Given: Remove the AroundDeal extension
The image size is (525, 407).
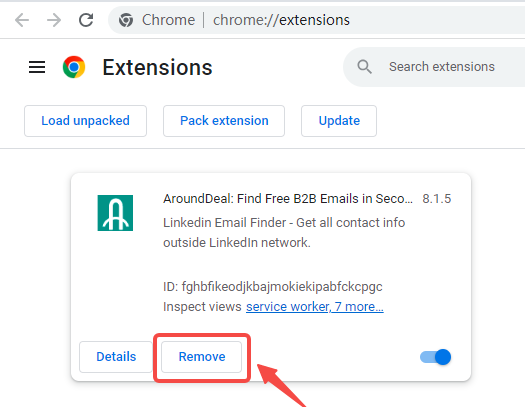Looking at the screenshot, I should click(202, 357).
